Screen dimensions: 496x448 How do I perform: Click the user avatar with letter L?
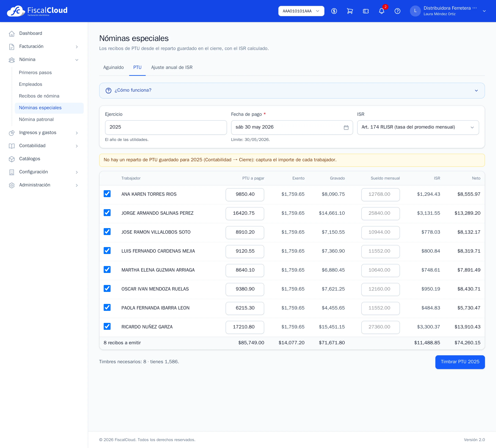tap(415, 11)
